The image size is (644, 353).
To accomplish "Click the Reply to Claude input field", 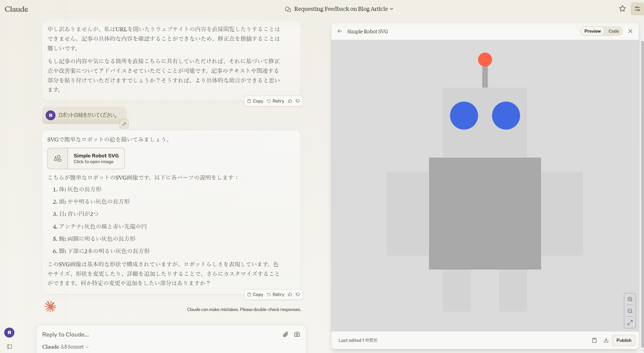I will click(159, 334).
